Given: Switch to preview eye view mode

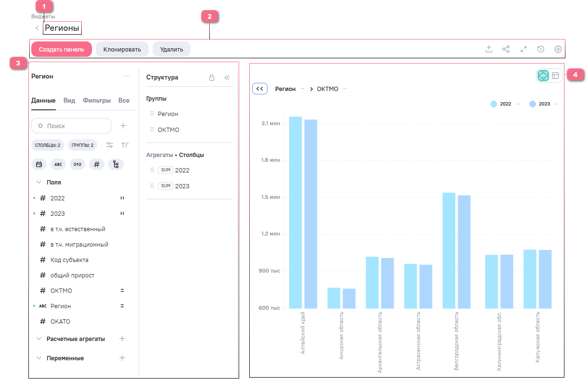Looking at the screenshot, I should pos(543,76).
